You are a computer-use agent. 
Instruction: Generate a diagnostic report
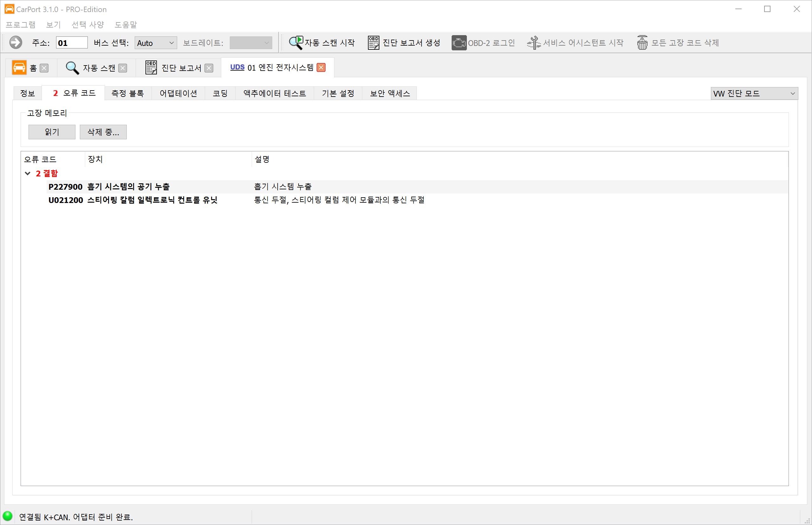point(405,42)
